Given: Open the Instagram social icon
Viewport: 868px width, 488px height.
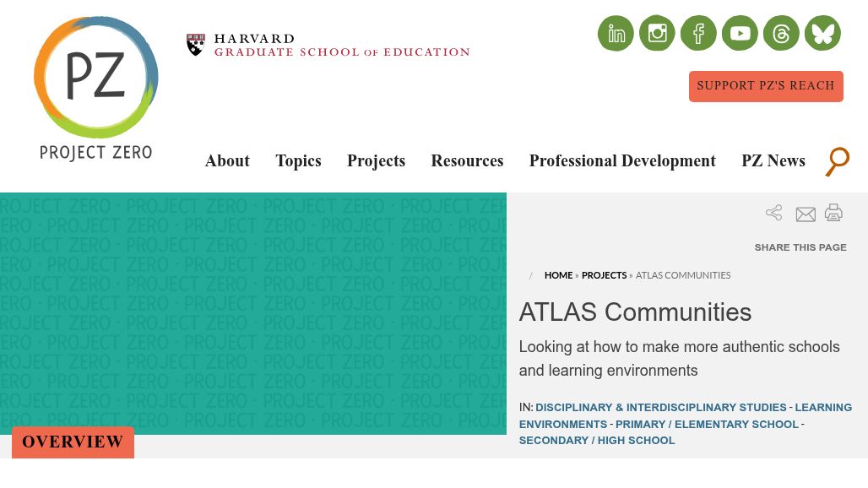Looking at the screenshot, I should [x=657, y=34].
